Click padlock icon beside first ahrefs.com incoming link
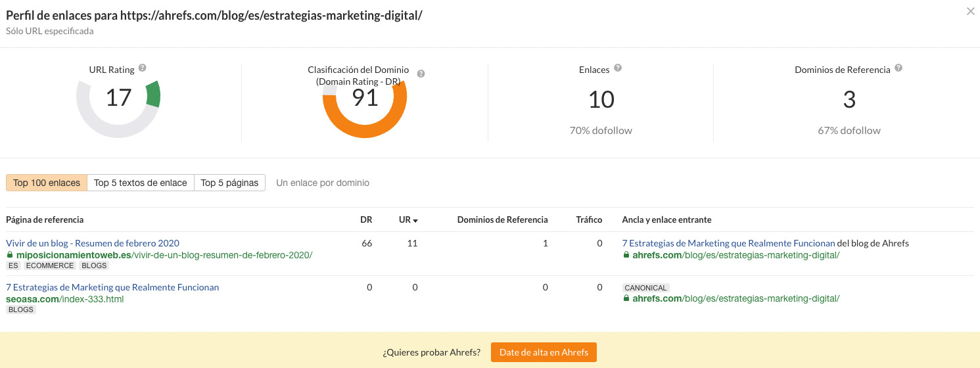Viewport: 980px width, 368px height. pyautogui.click(x=626, y=254)
